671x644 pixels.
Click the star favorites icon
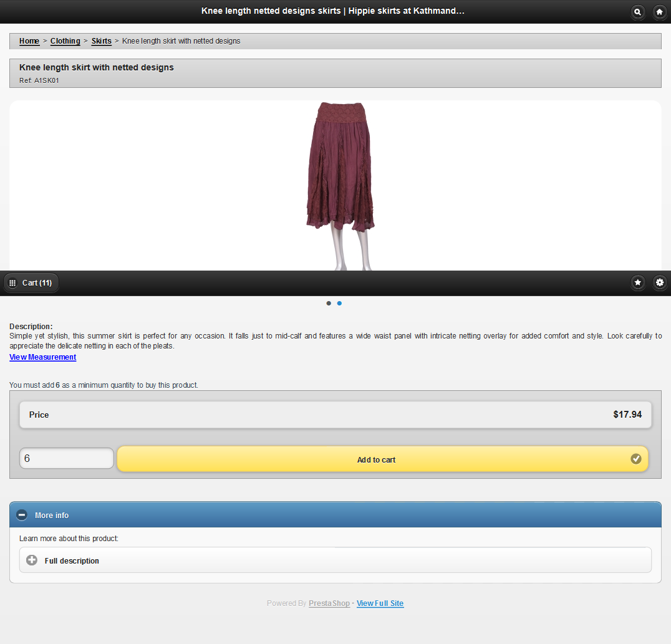click(637, 282)
